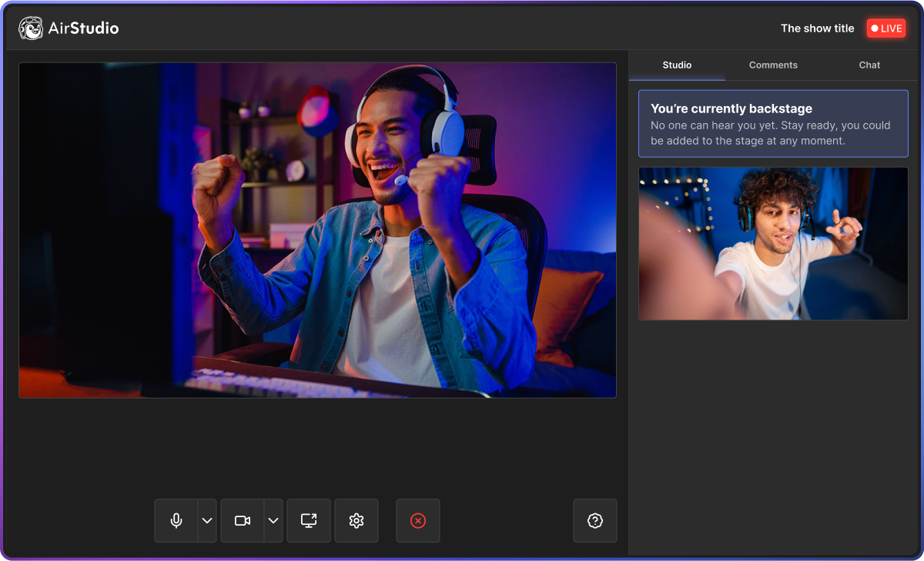Open the settings gear
Image resolution: width=924 pixels, height=561 pixels.
pyautogui.click(x=356, y=520)
